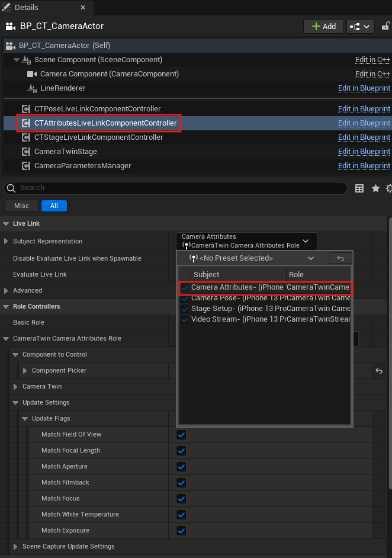
Task: Open the No Preset Selected dropdown
Action: 251,258
